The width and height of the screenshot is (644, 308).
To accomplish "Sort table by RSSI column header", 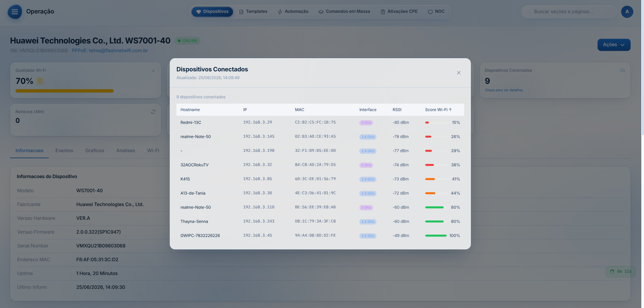I will (x=397, y=110).
